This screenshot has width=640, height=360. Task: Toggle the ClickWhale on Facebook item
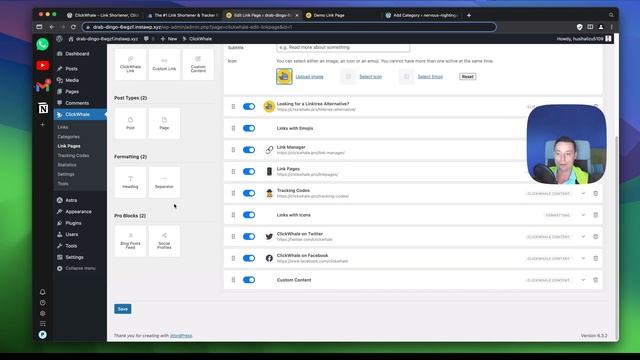pyautogui.click(x=249, y=258)
